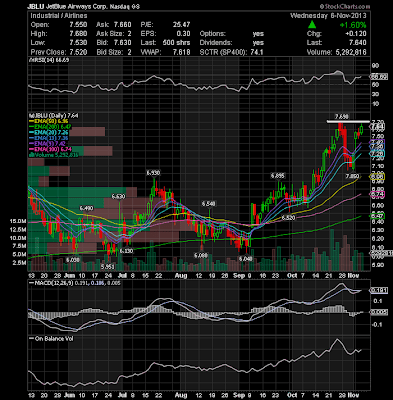Viewport: 393px width, 400px height.
Task: Click the Industrial / Airlines sector label
Action: (59, 16)
